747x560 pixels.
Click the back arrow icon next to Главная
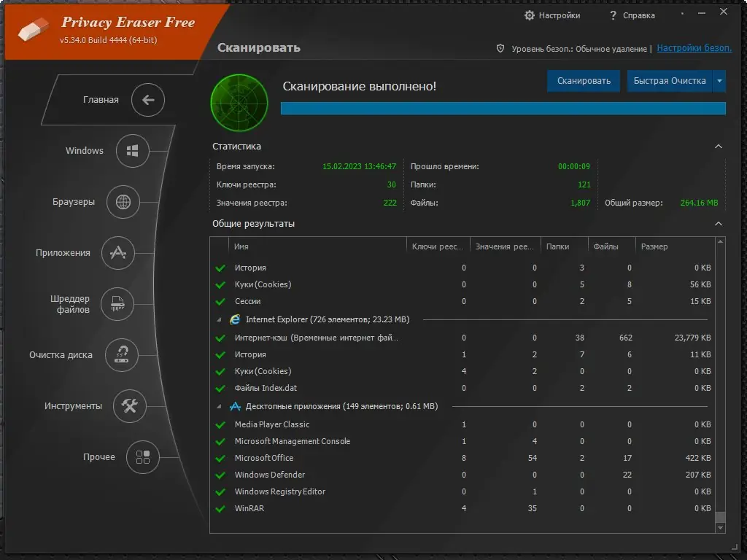pos(148,99)
